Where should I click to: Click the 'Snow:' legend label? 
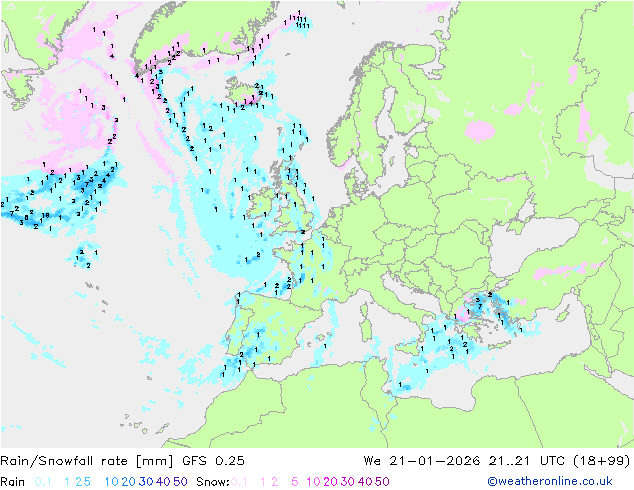tap(213, 482)
